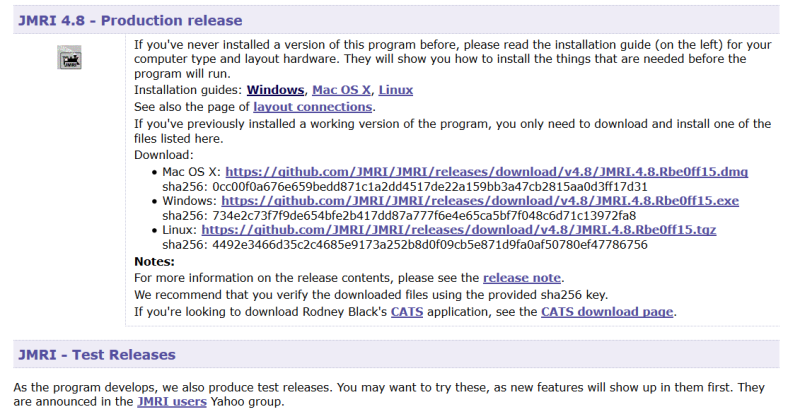The height and width of the screenshot is (419, 800).
Task: Download the JMRI.4.8 .tgz Linux archive
Action: pyautogui.click(x=458, y=230)
